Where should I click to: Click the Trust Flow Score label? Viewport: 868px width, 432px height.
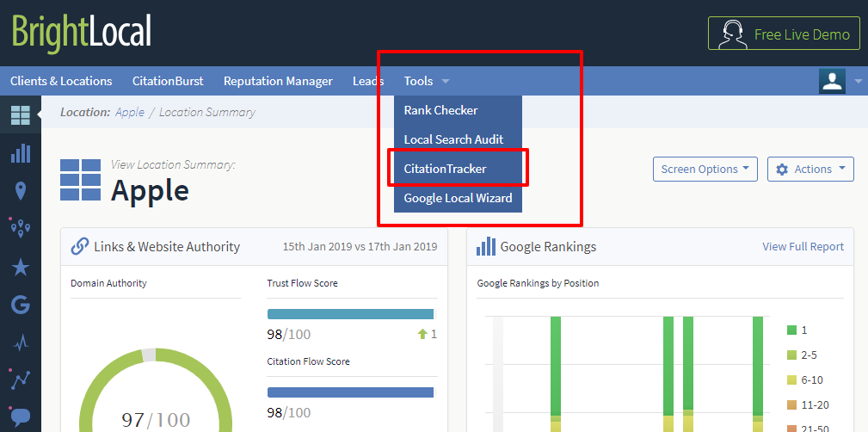click(x=302, y=283)
